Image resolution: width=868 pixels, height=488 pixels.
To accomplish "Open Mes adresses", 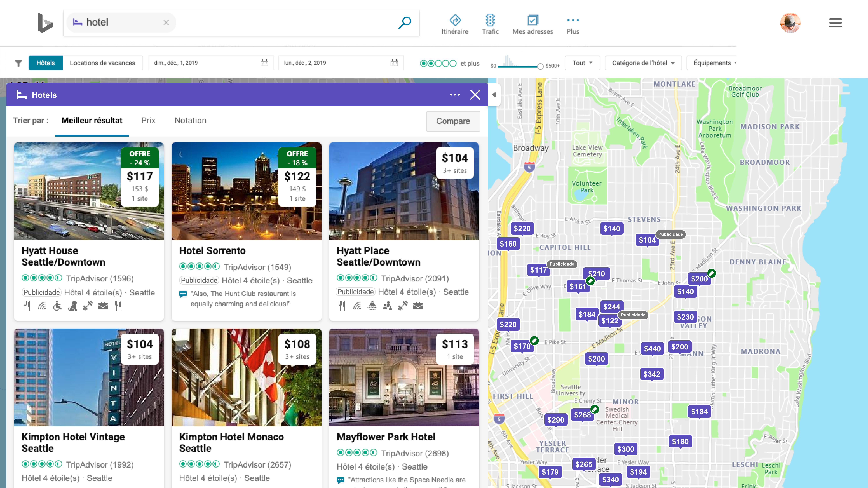I will point(532,24).
